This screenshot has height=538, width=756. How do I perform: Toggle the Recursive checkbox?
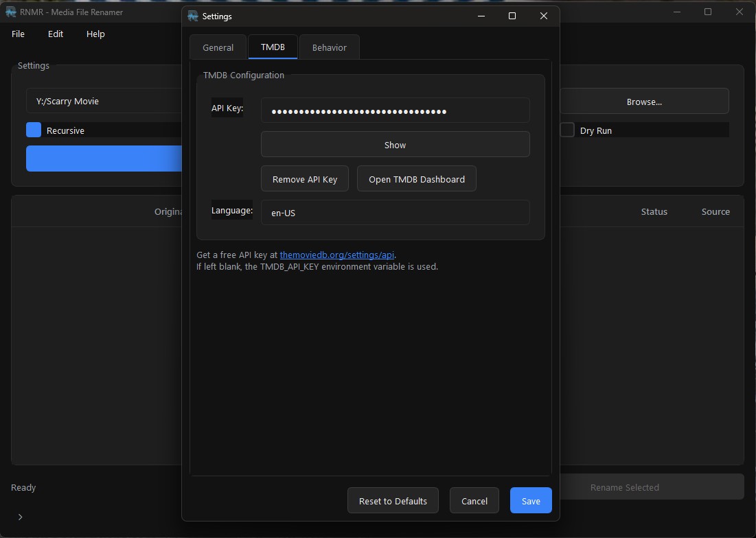click(34, 130)
